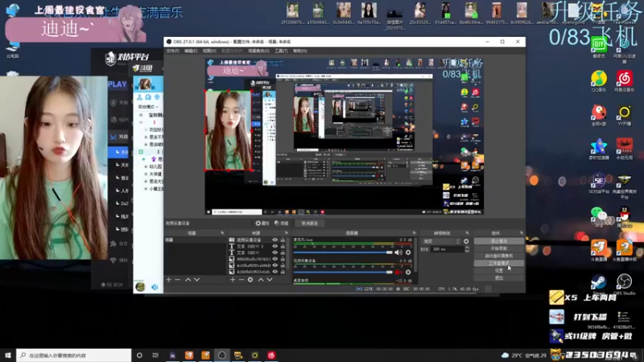Click the 启动虚拟摄像机 button

[498, 256]
